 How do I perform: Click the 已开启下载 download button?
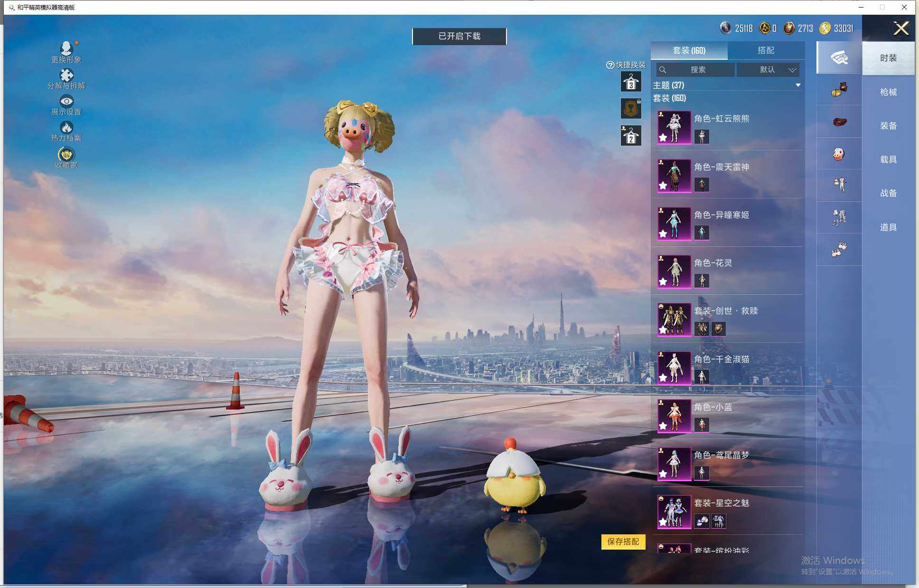(459, 36)
